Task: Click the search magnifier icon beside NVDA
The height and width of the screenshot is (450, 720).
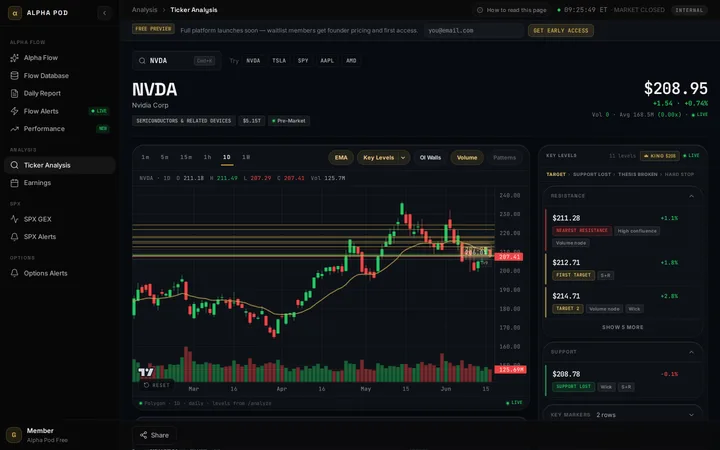Action: 142,61
